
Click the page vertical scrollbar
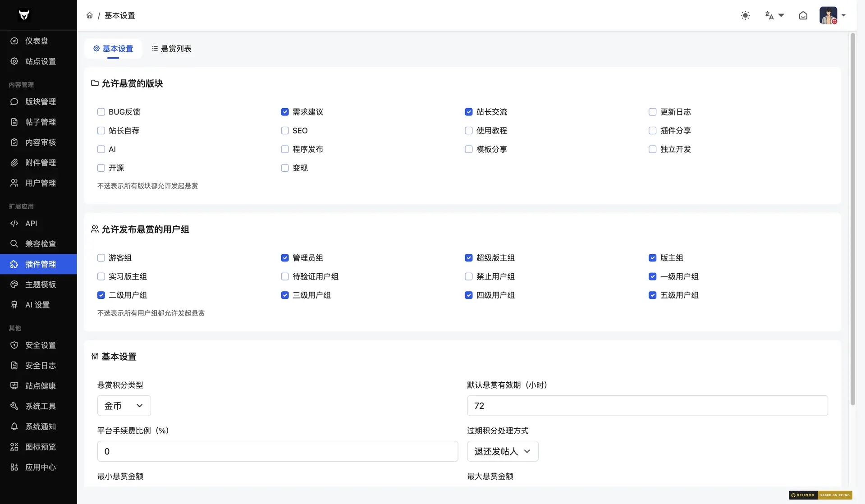click(x=852, y=219)
